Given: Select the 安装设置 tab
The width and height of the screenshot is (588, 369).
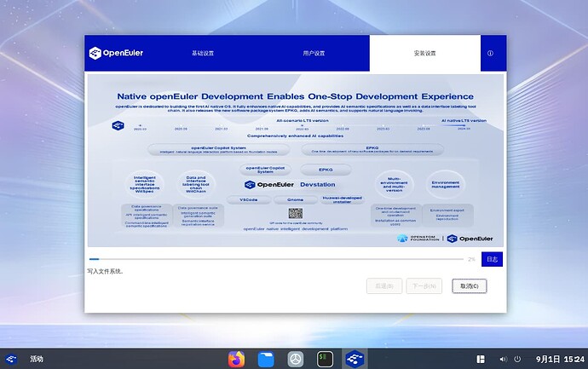Looking at the screenshot, I should pyautogui.click(x=424, y=53).
